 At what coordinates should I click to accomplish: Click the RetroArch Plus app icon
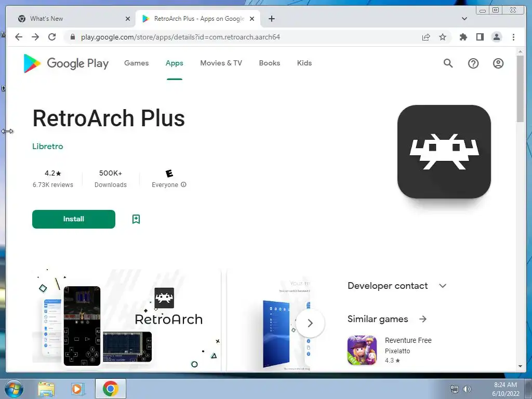444,152
